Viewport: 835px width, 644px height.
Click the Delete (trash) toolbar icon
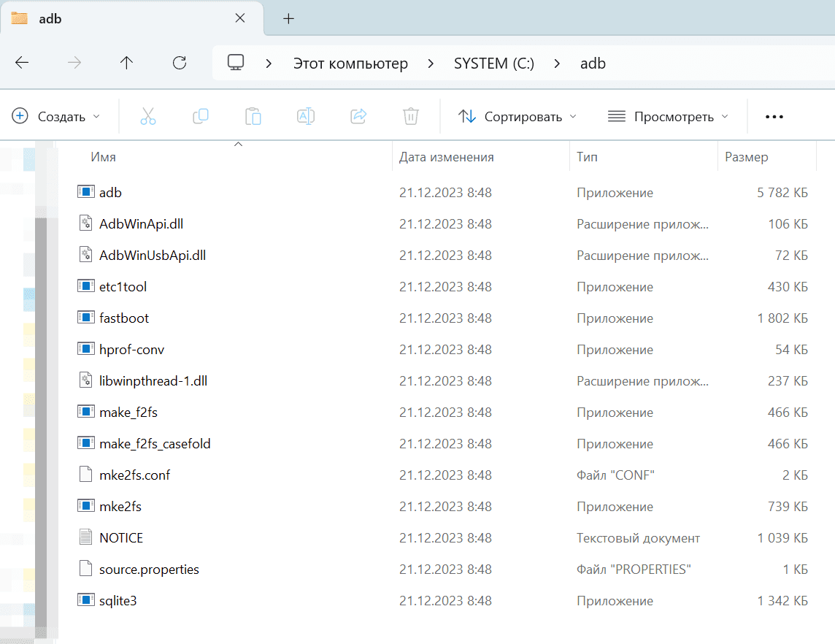click(410, 116)
